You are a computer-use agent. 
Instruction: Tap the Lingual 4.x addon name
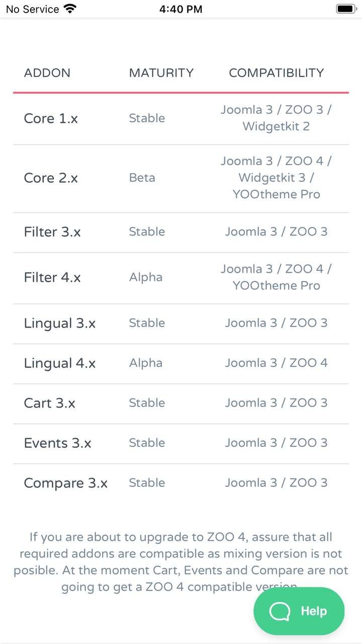(x=59, y=363)
